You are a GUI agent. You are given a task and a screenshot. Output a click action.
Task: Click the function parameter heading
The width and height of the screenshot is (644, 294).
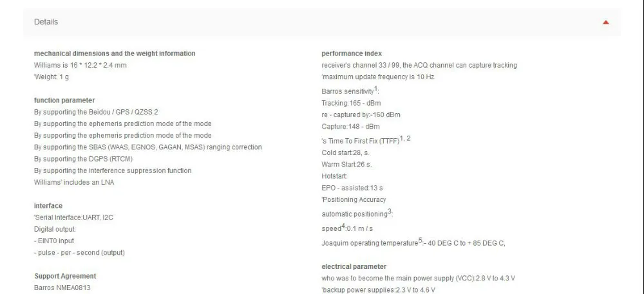coord(64,100)
